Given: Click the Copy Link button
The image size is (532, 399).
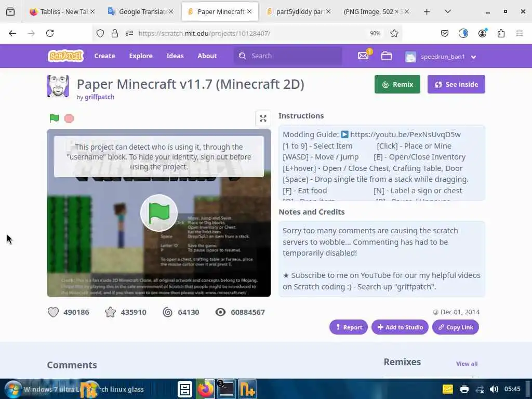Looking at the screenshot, I should 455,327.
